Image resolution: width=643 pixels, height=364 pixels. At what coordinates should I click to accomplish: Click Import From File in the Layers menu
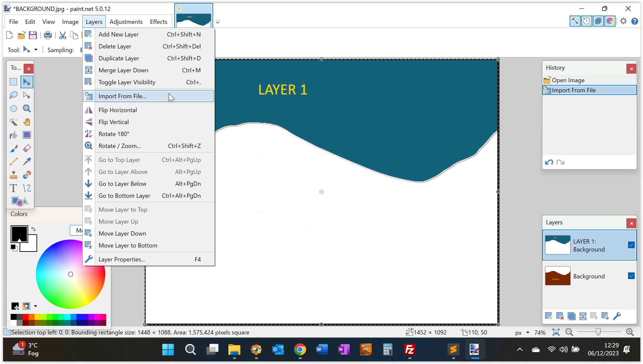(122, 96)
